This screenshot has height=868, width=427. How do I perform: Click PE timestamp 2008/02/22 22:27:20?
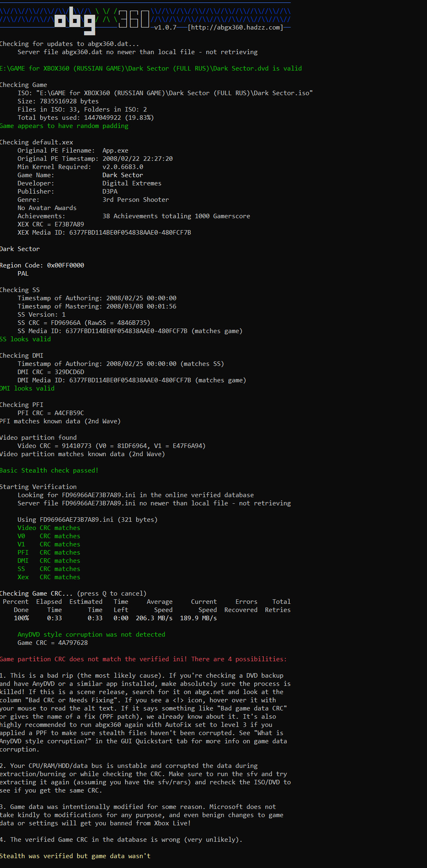[x=137, y=159]
